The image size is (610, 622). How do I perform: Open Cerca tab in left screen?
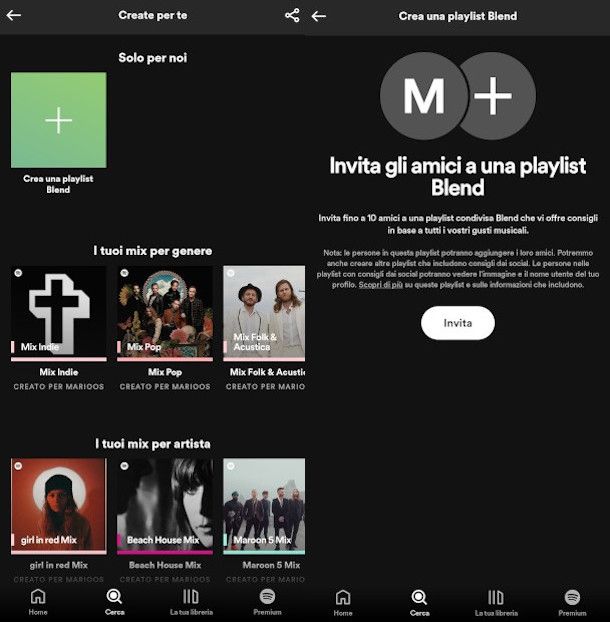pyautogui.click(x=115, y=601)
